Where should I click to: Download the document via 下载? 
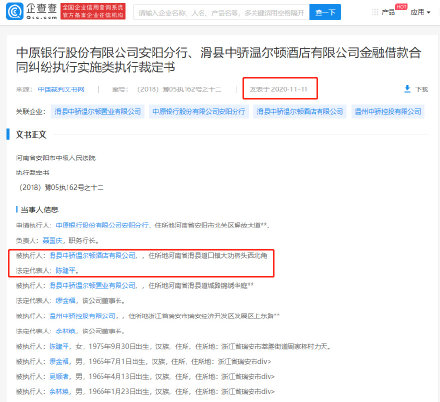click(416, 89)
